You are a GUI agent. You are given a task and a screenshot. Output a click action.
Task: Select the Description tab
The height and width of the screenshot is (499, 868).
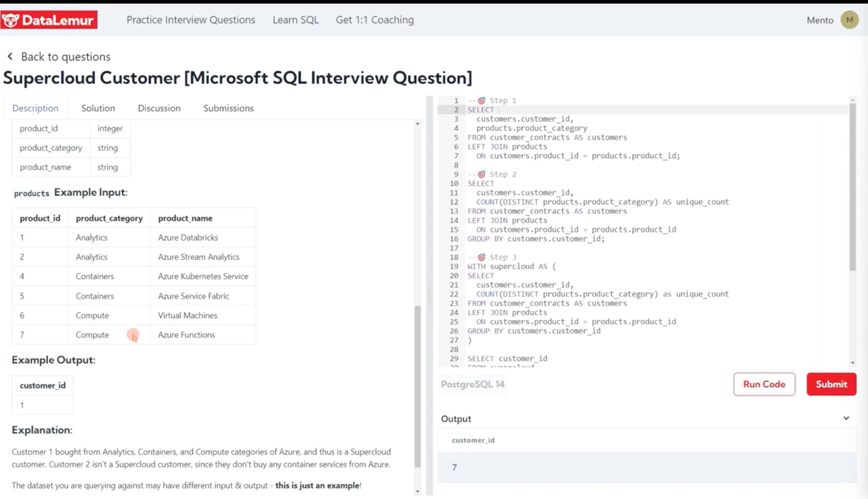point(35,108)
